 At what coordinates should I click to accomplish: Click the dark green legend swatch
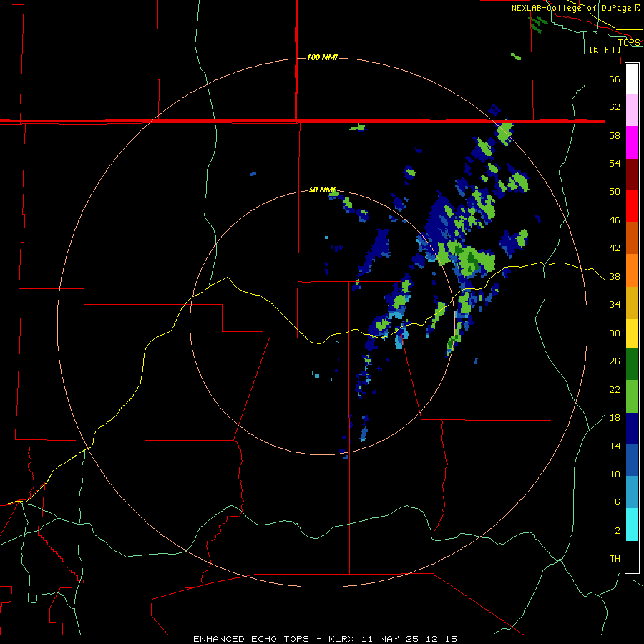[632, 364]
